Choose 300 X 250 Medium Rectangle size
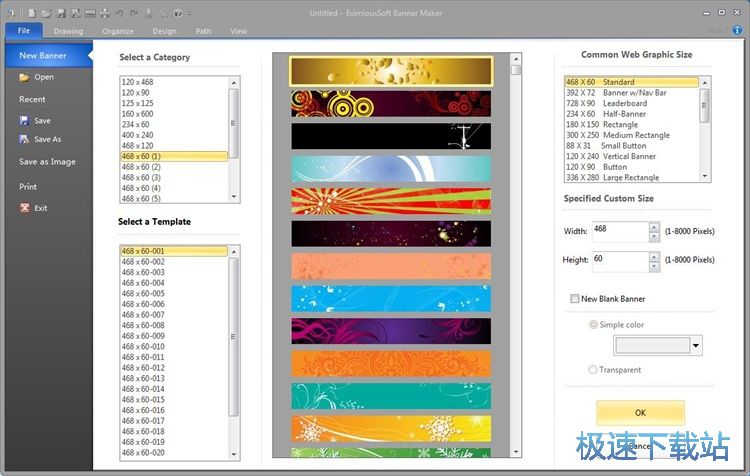 coord(631,135)
